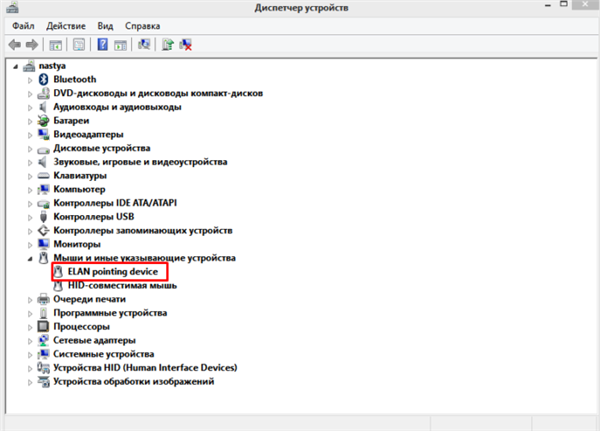600x431 pixels.
Task: Collapse the Мыши и иные указывающие устройства arrow
Action: (x=30, y=259)
